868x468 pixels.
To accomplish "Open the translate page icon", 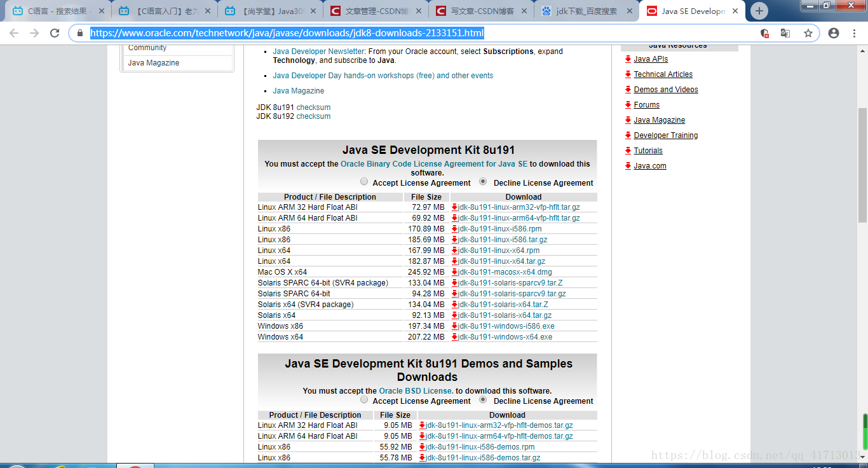I will 786,33.
